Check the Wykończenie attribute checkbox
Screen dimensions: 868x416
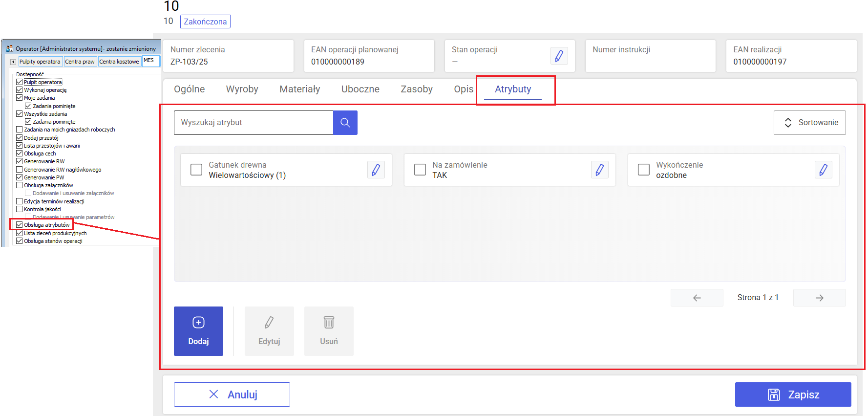(x=644, y=170)
